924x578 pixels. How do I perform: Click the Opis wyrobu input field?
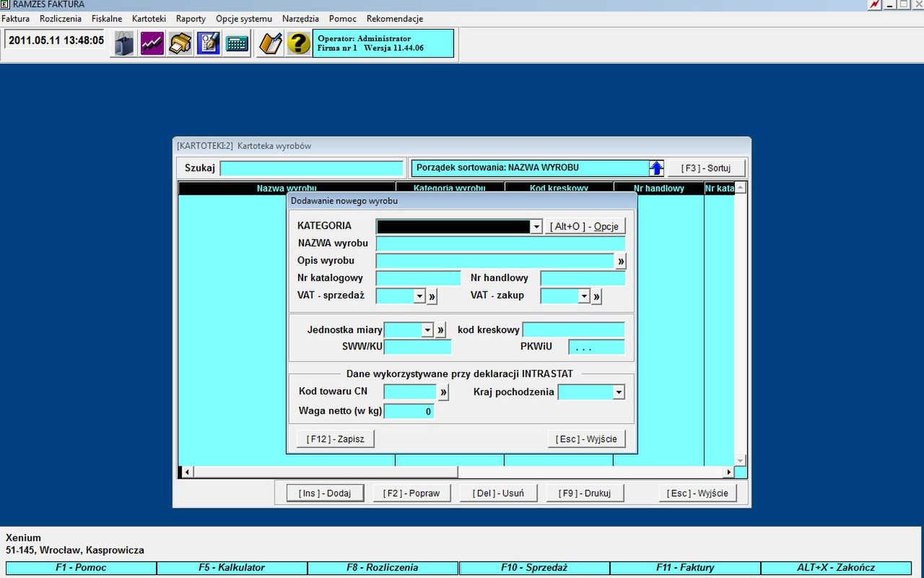[x=494, y=261]
